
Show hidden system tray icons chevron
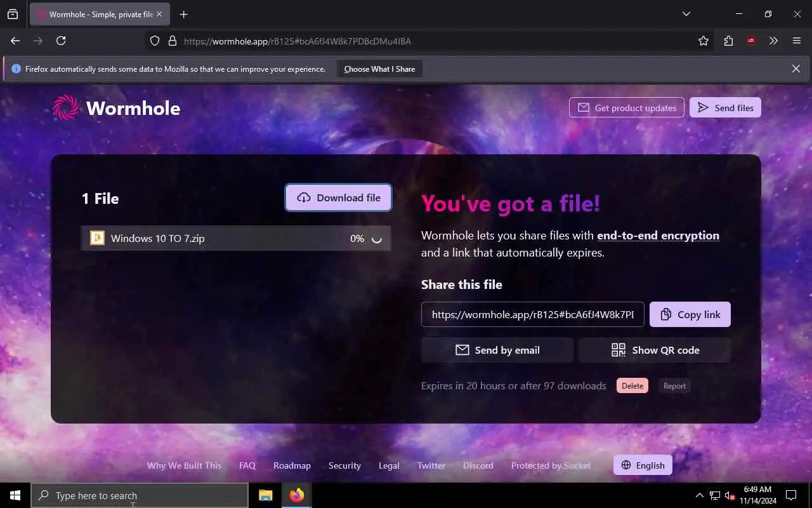click(x=699, y=495)
